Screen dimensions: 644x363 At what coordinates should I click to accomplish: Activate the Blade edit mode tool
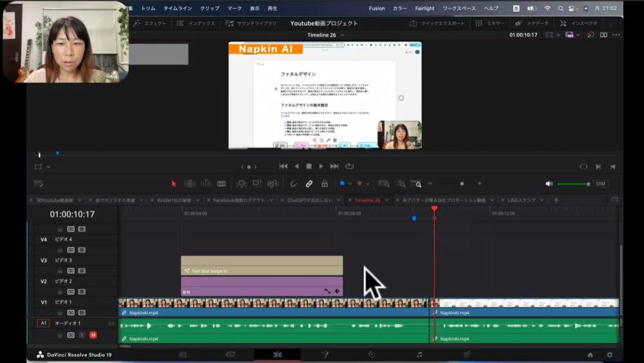pyautogui.click(x=221, y=184)
